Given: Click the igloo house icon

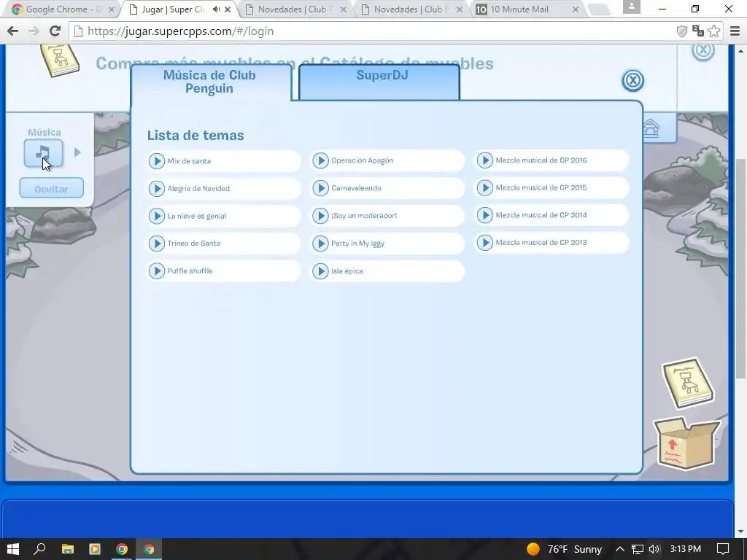Looking at the screenshot, I should click(x=651, y=128).
